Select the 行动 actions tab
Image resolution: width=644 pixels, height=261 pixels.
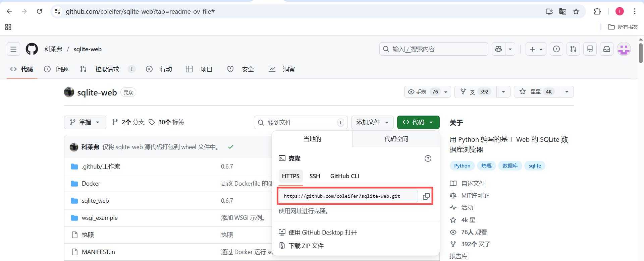tap(159, 69)
